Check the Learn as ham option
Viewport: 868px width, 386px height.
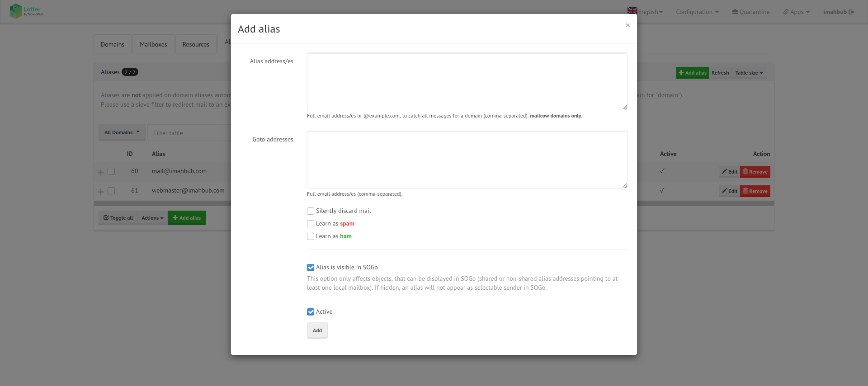[311, 236]
